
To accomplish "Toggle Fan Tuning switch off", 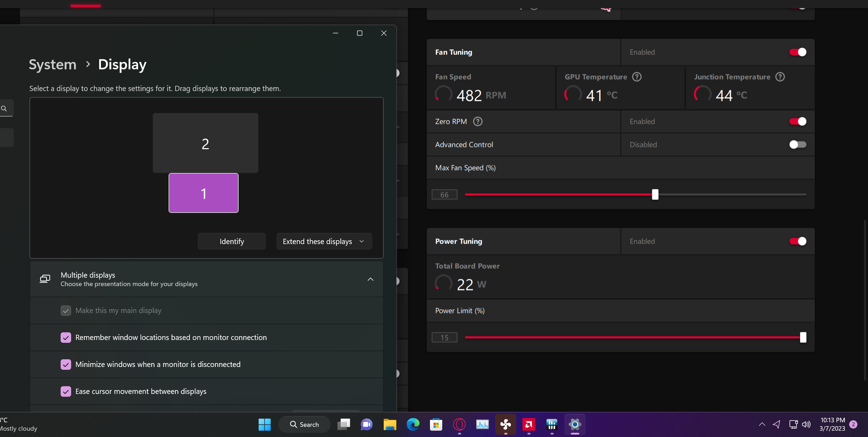I will click(798, 52).
